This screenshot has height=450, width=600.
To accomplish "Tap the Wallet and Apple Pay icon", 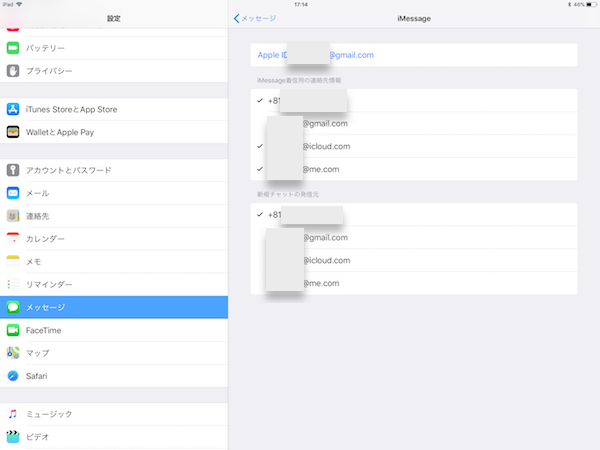I will (13, 132).
